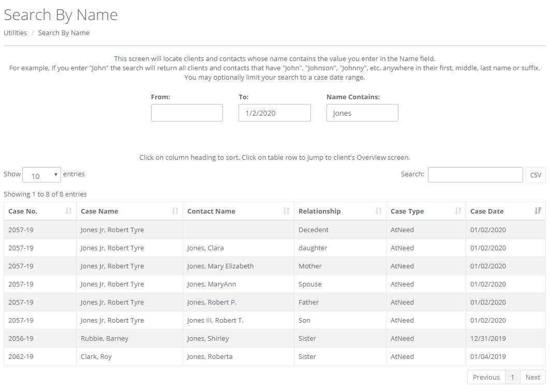550x392 pixels.
Task: Click sort icon on Case No. column
Action: 69,211
